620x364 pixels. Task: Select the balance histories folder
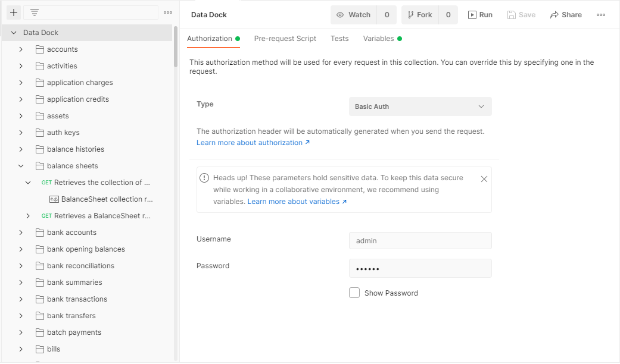pos(76,149)
